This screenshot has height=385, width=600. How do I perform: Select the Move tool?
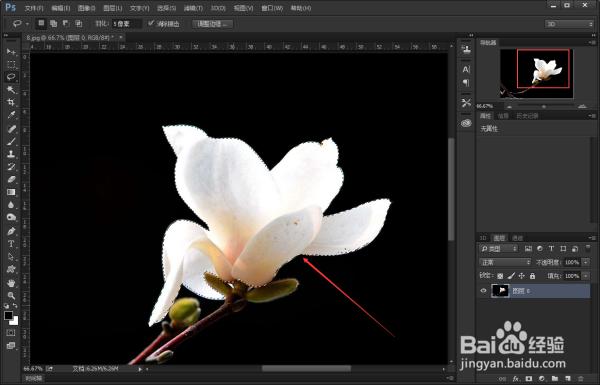[x=11, y=51]
